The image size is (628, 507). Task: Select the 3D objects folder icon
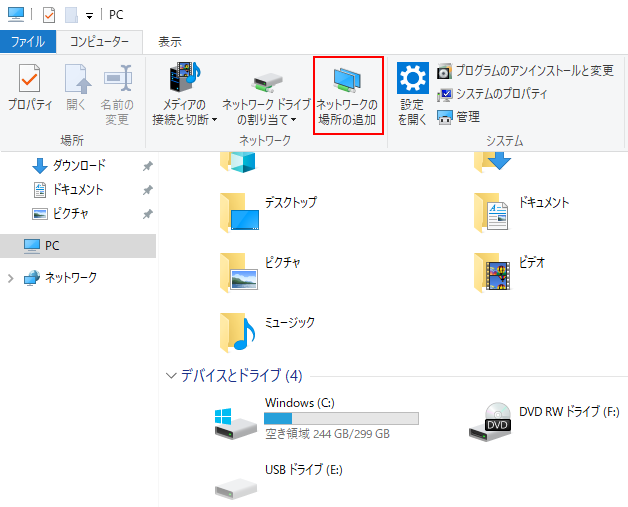pos(238,163)
